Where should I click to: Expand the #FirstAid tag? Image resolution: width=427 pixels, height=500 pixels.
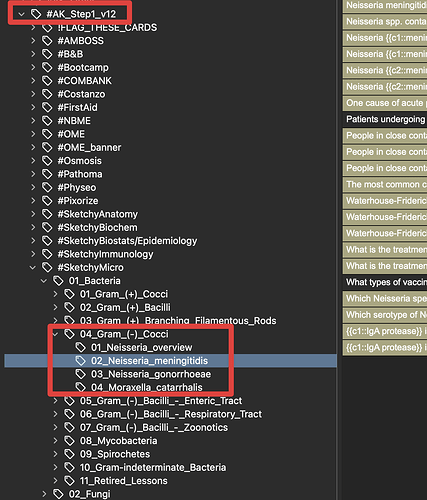(x=33, y=107)
